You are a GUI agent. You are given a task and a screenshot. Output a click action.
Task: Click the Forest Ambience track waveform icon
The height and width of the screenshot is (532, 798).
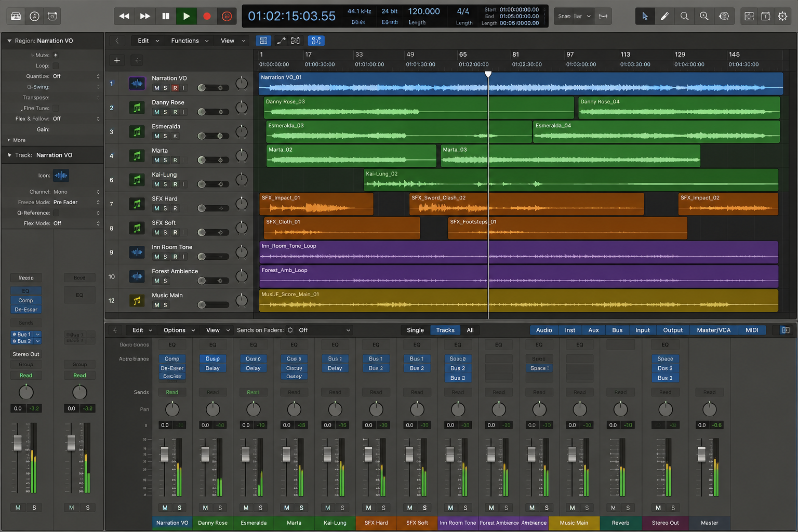coord(137,276)
